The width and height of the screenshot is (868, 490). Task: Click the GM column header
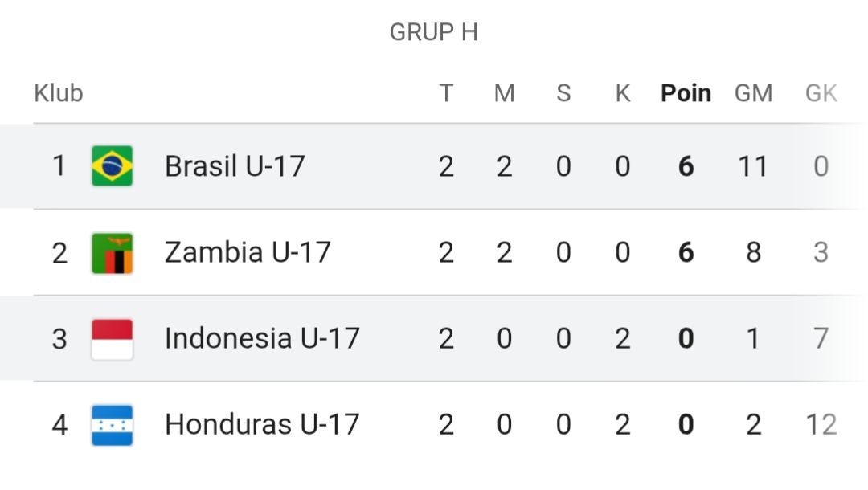tap(753, 93)
